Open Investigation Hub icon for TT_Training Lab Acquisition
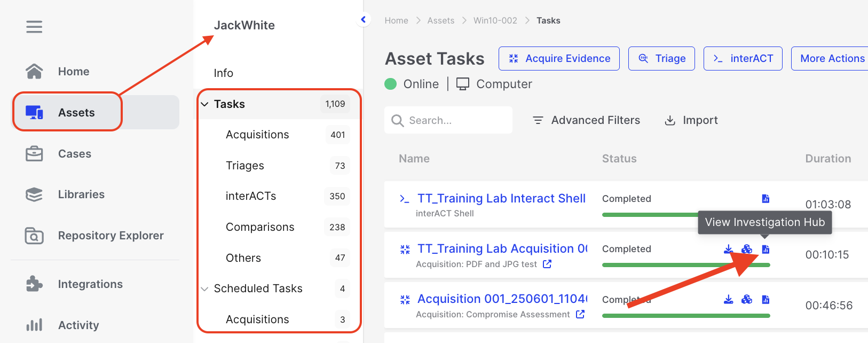This screenshot has width=868, height=343. pyautogui.click(x=766, y=250)
